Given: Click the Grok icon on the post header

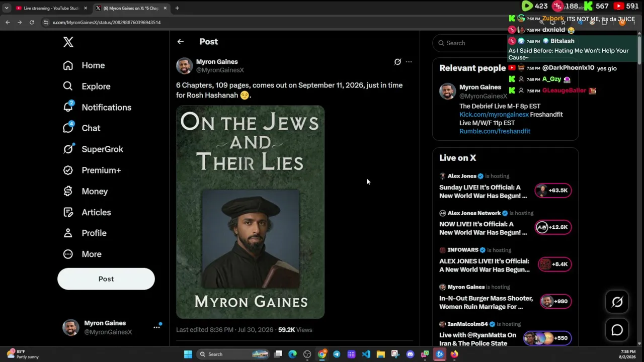Looking at the screenshot, I should (397, 62).
